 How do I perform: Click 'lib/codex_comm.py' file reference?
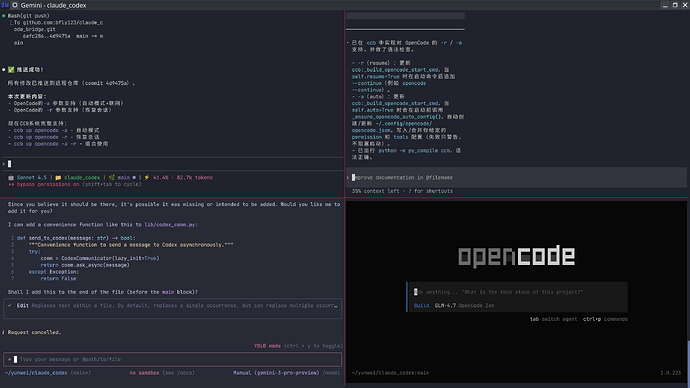tap(170, 224)
